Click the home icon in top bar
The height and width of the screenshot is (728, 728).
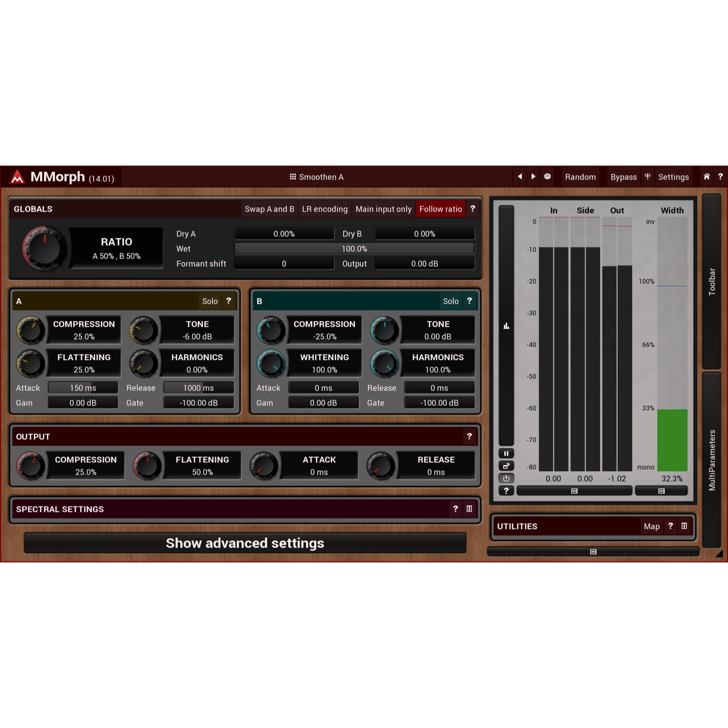point(707,176)
